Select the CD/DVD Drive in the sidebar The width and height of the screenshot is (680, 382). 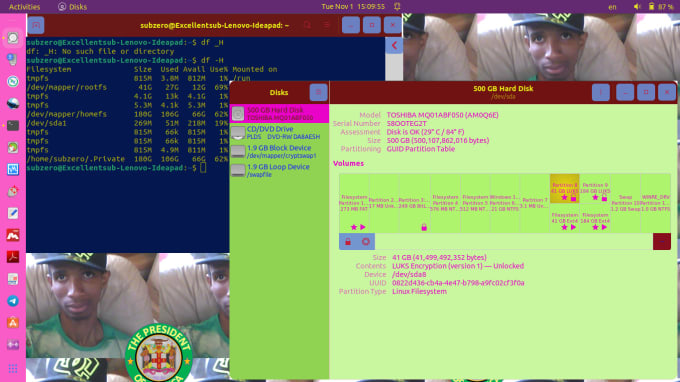(279, 133)
